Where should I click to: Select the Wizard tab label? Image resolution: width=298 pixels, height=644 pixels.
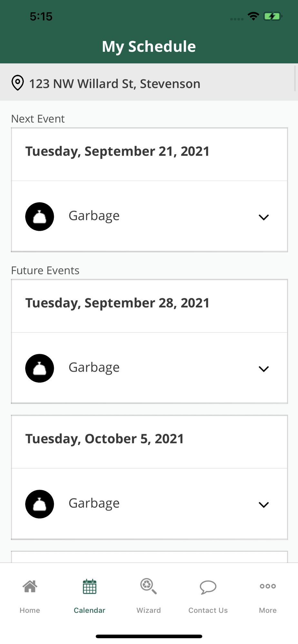point(148,610)
